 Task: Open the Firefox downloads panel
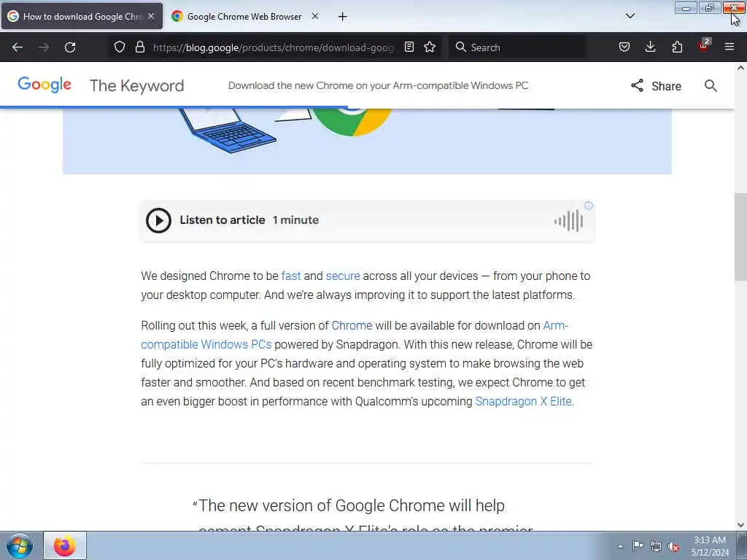click(650, 47)
